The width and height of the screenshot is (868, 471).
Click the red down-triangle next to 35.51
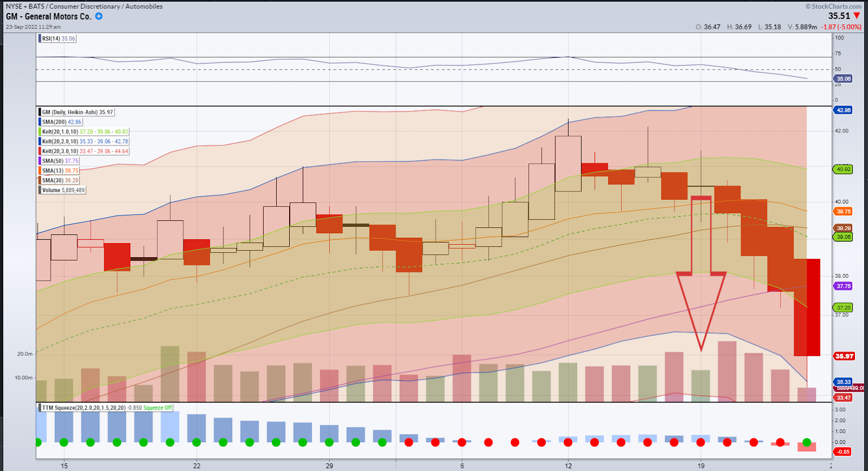tap(857, 16)
